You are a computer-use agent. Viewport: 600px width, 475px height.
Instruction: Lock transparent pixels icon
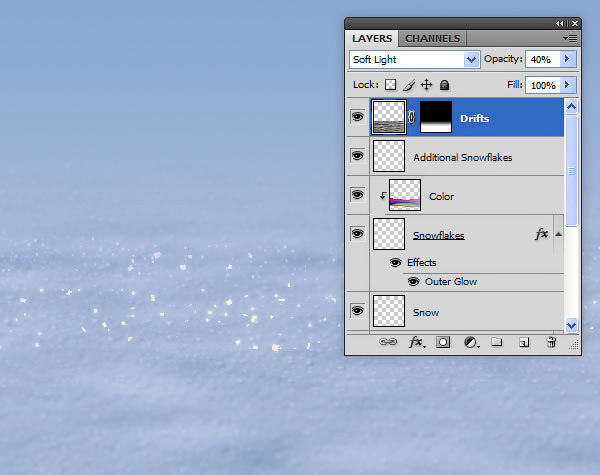click(x=390, y=85)
